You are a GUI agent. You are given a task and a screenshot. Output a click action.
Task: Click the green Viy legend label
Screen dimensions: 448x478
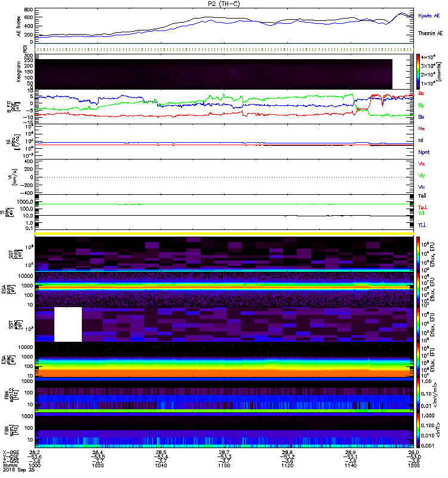tap(421, 176)
